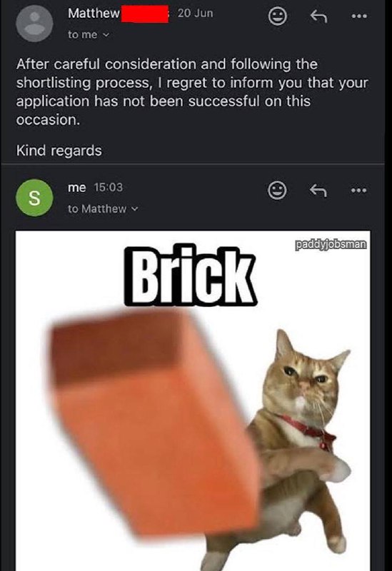Open the Brick cat image attachment
The image size is (392, 571).
coord(193,400)
